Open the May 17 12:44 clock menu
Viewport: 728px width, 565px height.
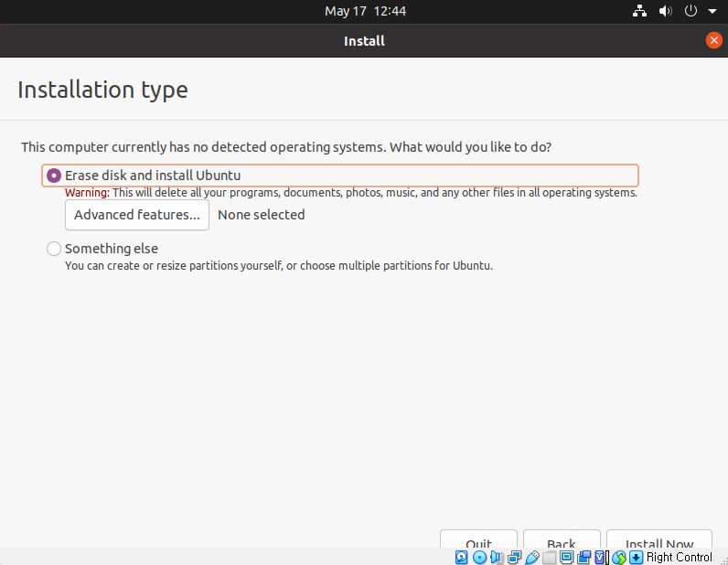click(365, 11)
